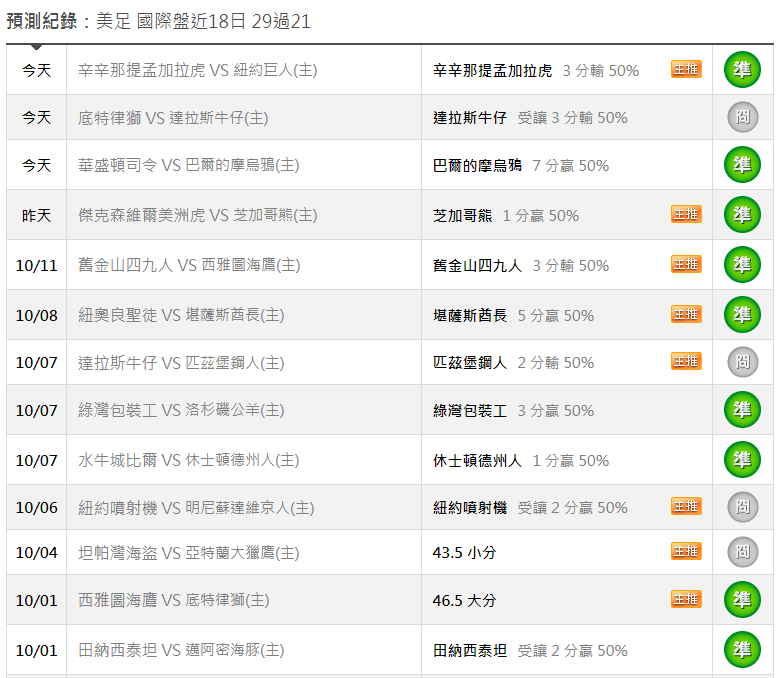The image size is (776, 678).
Task: Open matchup 華盛頓司令 VS 巴爾的摩烏鴉(主)
Action: click(189, 165)
